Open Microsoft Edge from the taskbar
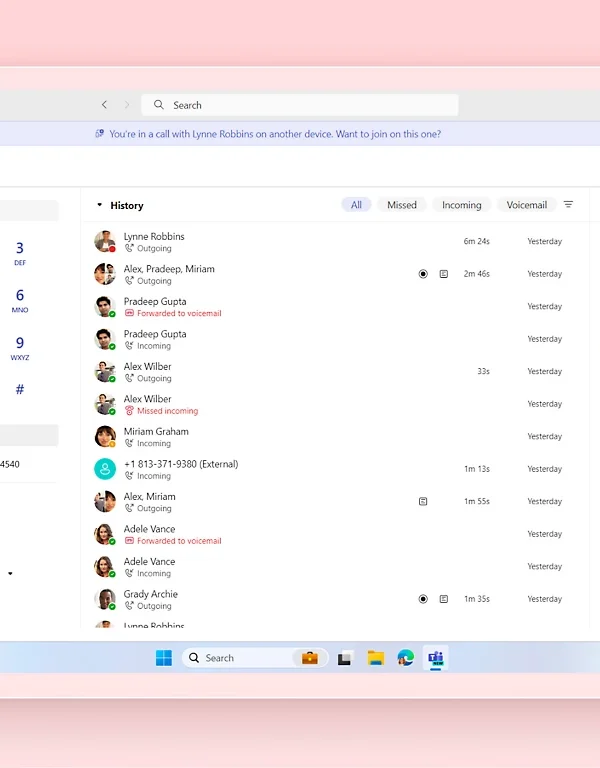 click(406, 658)
